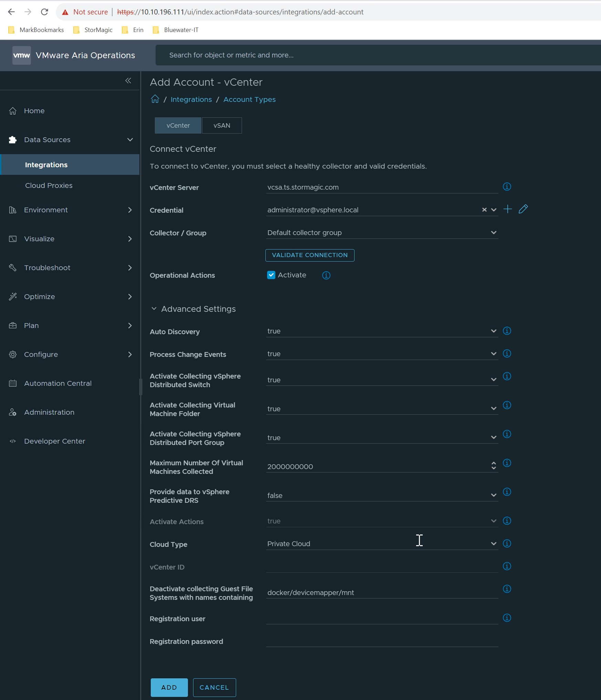
Task: Click the Guest File Systems names field
Action: 382,593
